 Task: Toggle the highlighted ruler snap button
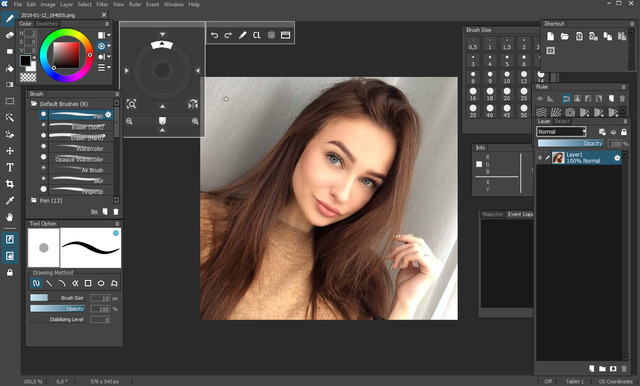pyautogui.click(x=566, y=98)
